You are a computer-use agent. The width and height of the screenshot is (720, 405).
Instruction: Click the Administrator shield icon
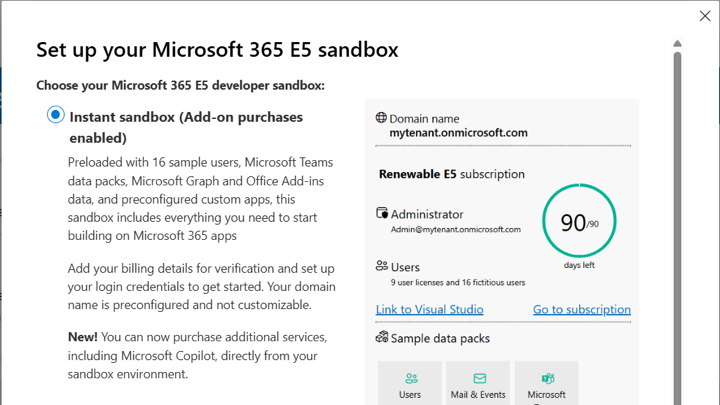pyautogui.click(x=382, y=213)
